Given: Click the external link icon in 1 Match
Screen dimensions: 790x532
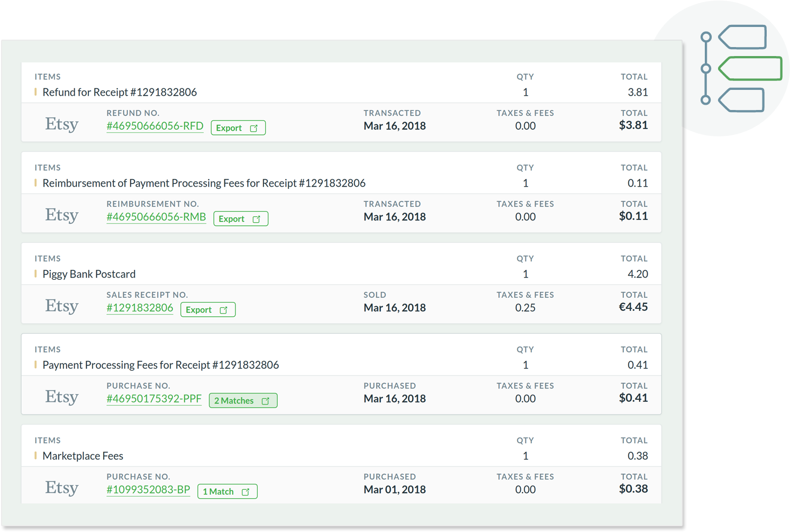Looking at the screenshot, I should click(246, 492).
